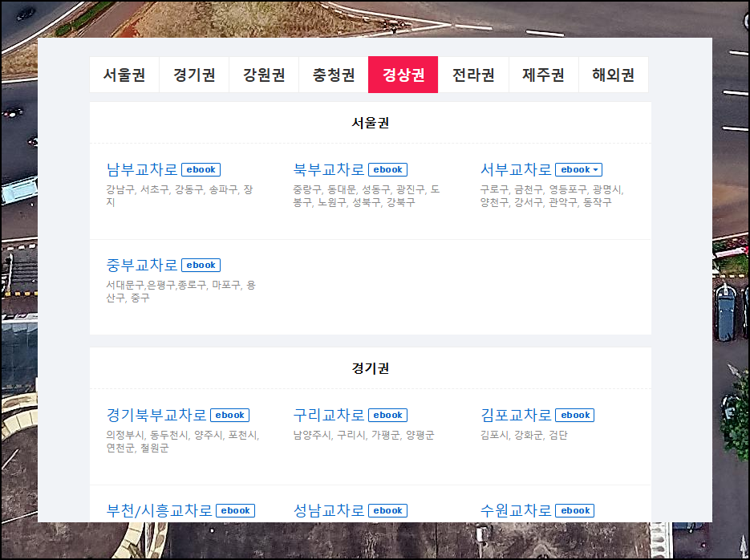Open the 경기북부교차로 link
The image size is (750, 560).
click(x=156, y=415)
